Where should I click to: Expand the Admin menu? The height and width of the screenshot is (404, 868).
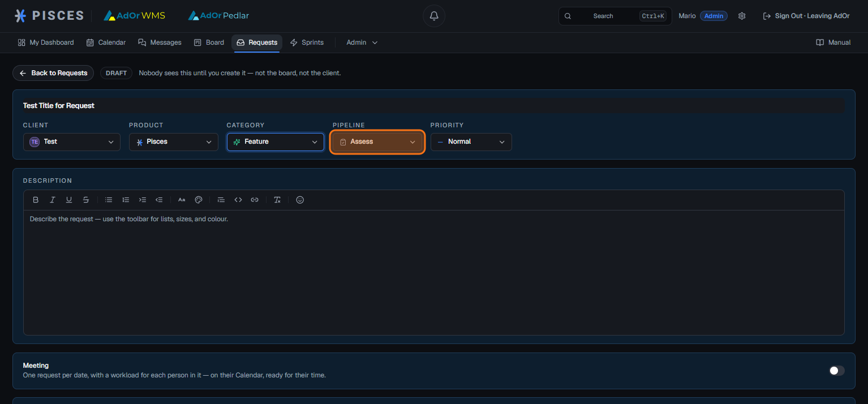[x=362, y=42]
